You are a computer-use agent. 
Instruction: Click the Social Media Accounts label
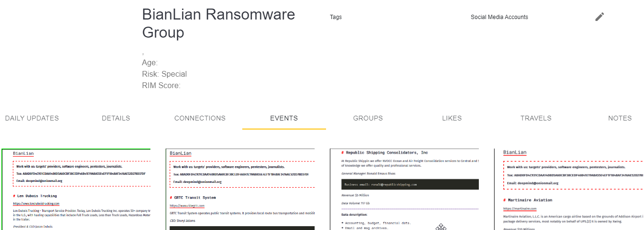(x=499, y=17)
